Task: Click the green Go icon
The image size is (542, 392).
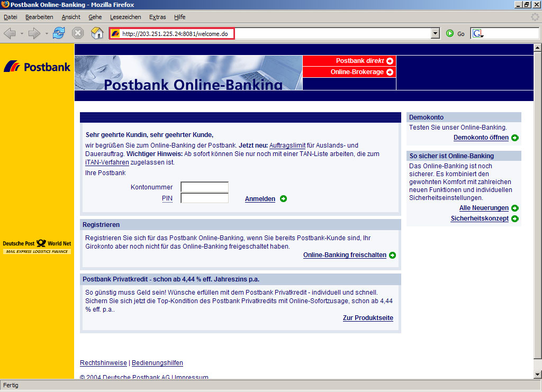Action: click(450, 33)
